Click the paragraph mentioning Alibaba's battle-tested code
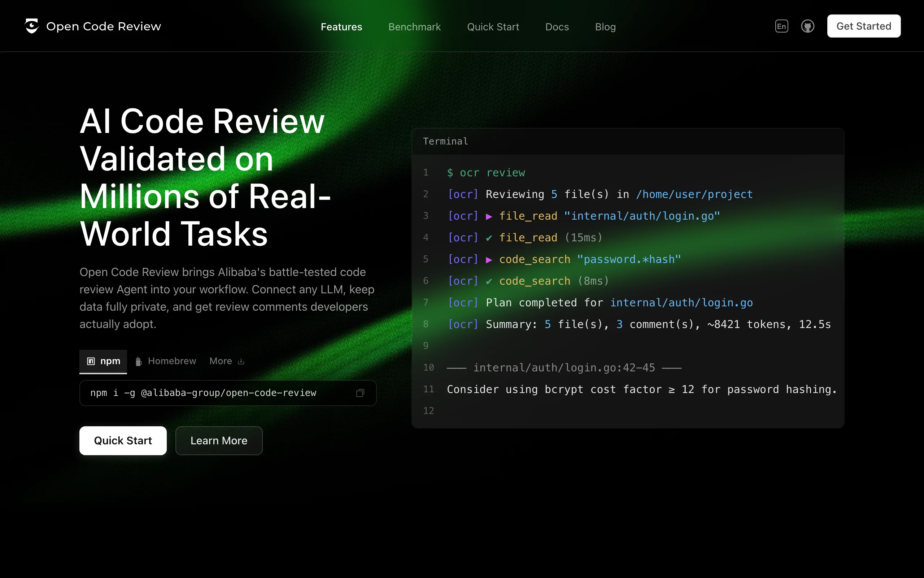Viewport: 924px width, 578px height. coord(227,298)
